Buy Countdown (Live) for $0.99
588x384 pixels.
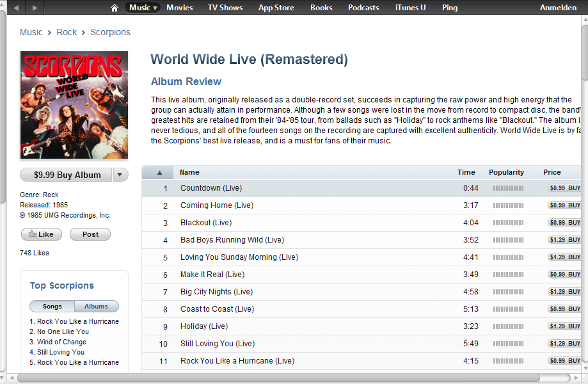[565, 188]
